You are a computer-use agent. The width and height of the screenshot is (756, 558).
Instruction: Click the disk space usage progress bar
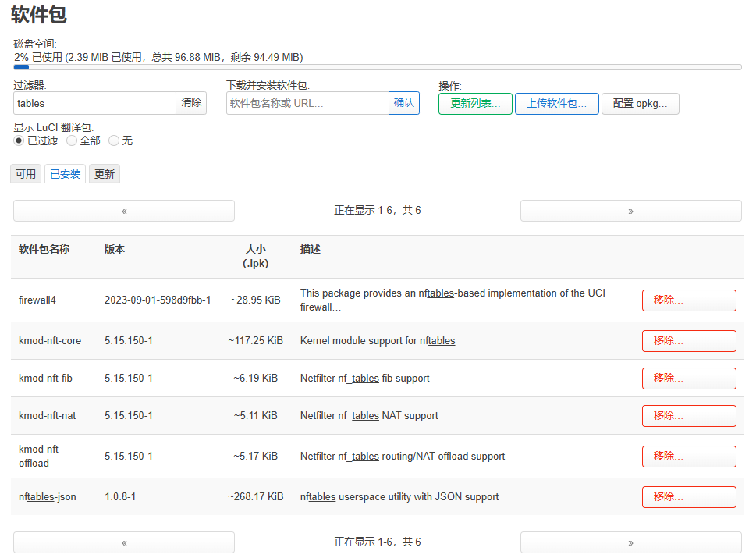(378, 67)
